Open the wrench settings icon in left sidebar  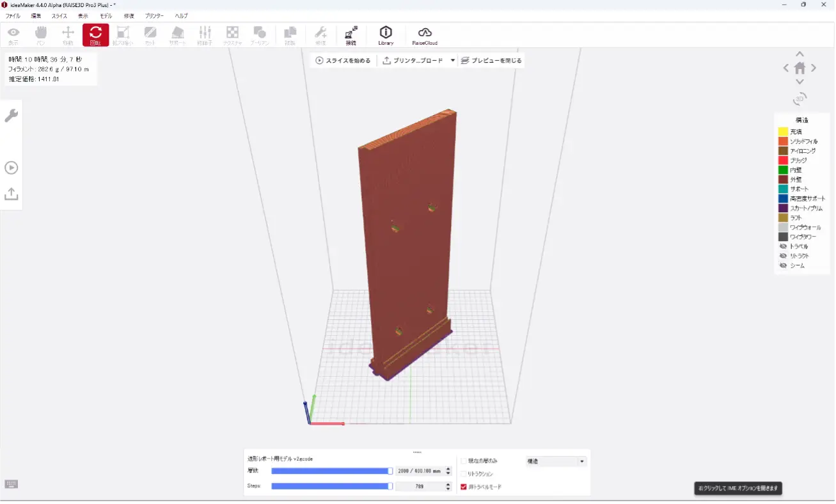point(12,116)
